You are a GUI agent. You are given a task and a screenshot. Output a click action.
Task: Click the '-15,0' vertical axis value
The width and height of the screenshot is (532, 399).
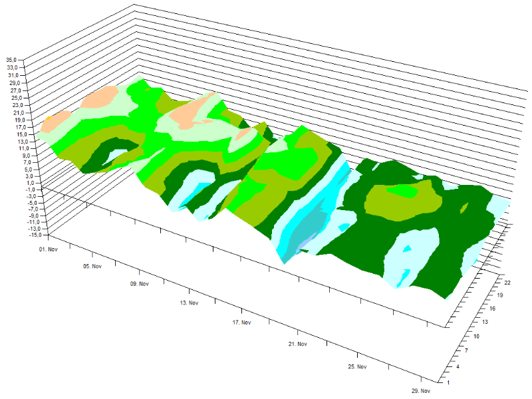[x=36, y=235]
